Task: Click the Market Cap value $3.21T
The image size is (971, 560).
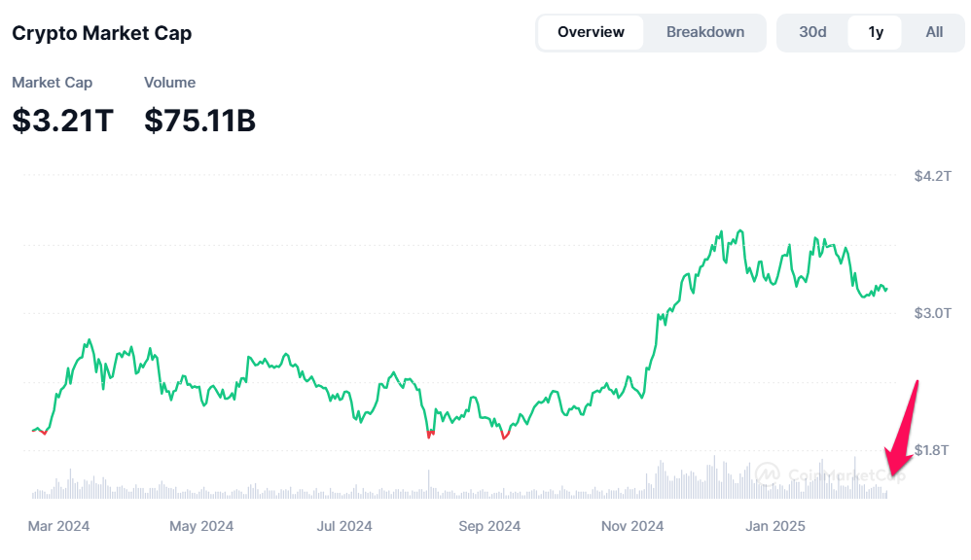Action: coord(62,121)
